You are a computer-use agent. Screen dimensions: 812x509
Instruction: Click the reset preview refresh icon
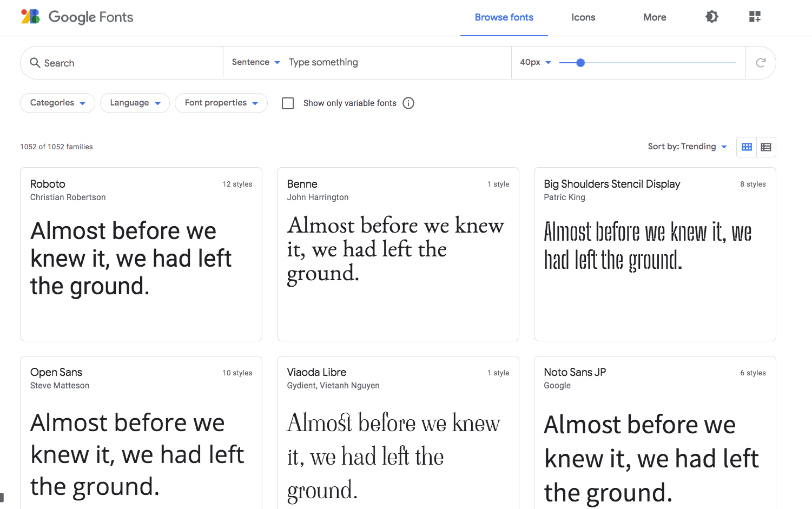pyautogui.click(x=761, y=63)
